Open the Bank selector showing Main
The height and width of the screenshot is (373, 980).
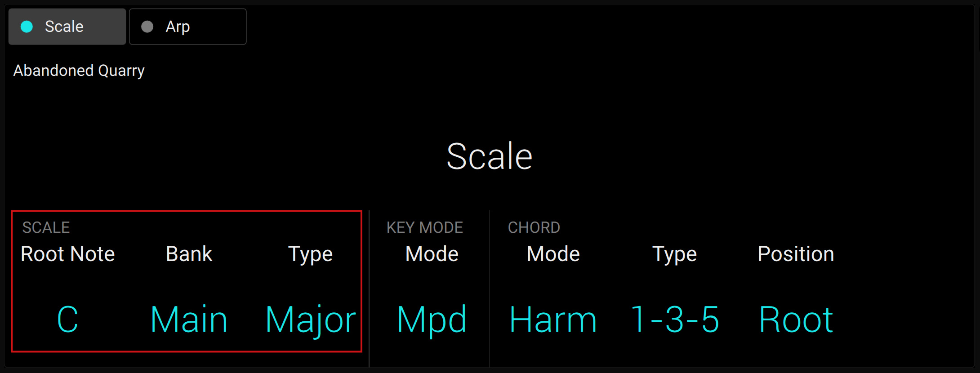pyautogui.click(x=188, y=319)
